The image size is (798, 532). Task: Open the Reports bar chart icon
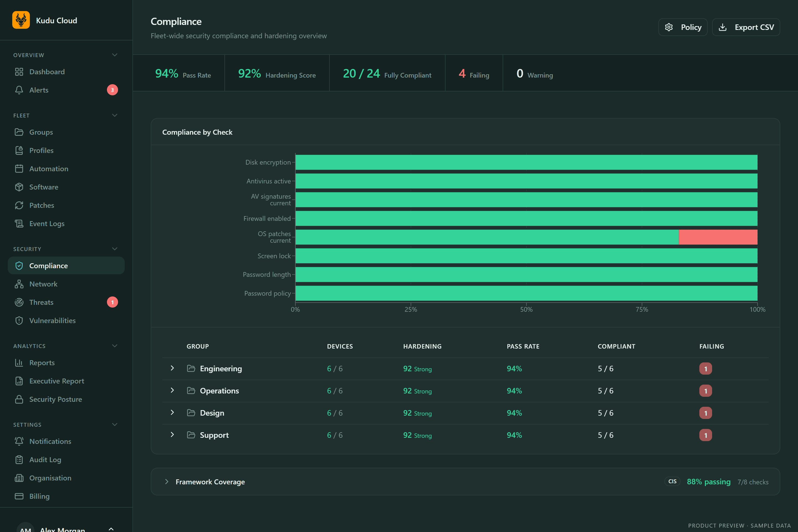click(x=19, y=363)
